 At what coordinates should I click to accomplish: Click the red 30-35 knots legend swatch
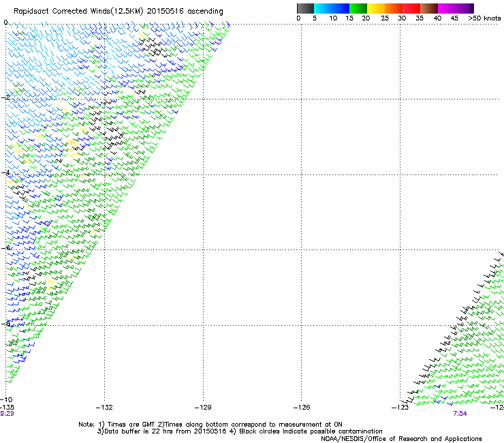[x=411, y=8]
